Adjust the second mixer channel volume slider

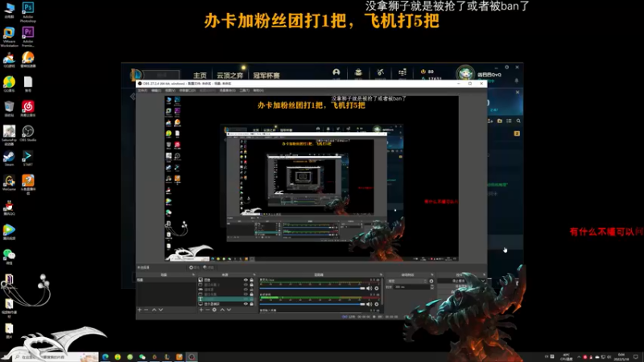coord(312,304)
